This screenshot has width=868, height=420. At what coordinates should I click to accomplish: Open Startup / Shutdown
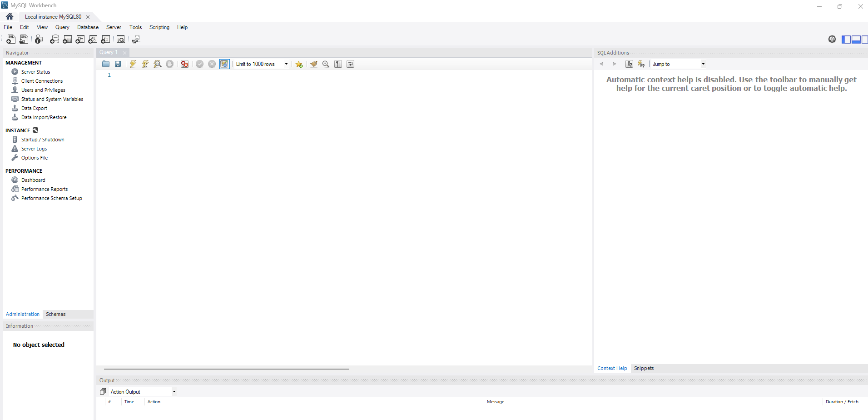[43, 140]
